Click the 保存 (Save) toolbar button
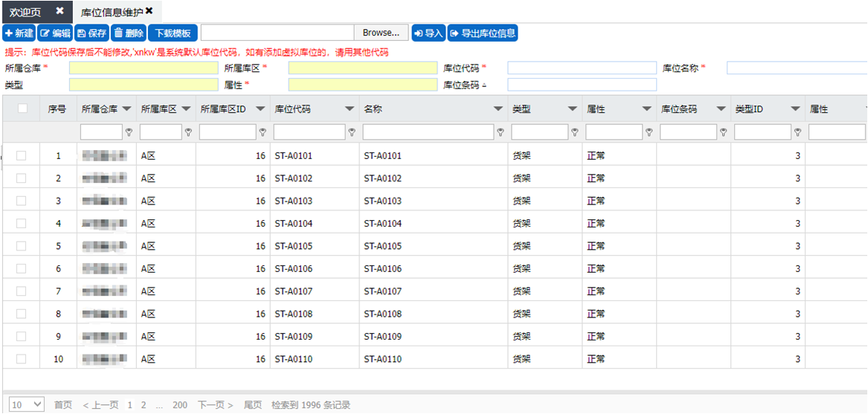This screenshot has height=414, width=868. (x=91, y=33)
